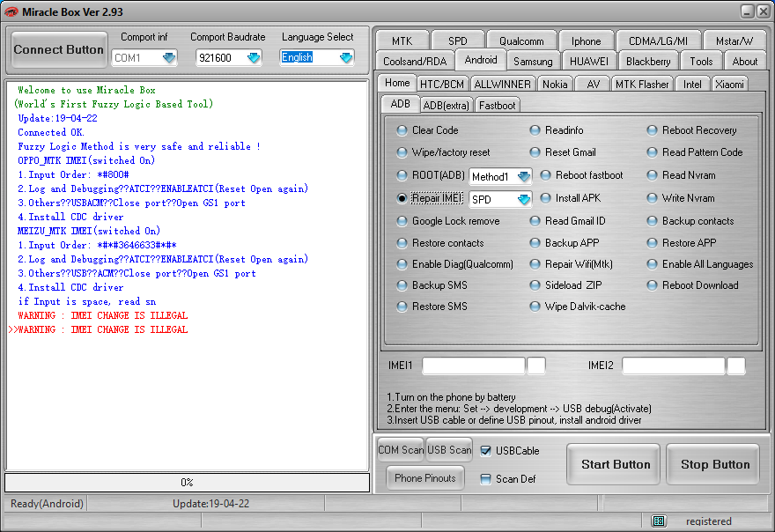Click the Connect Button

[59, 50]
